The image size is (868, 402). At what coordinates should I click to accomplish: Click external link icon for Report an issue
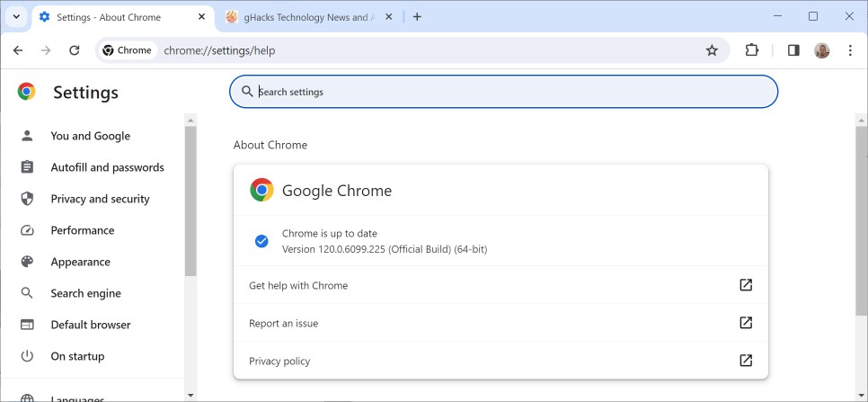point(746,322)
